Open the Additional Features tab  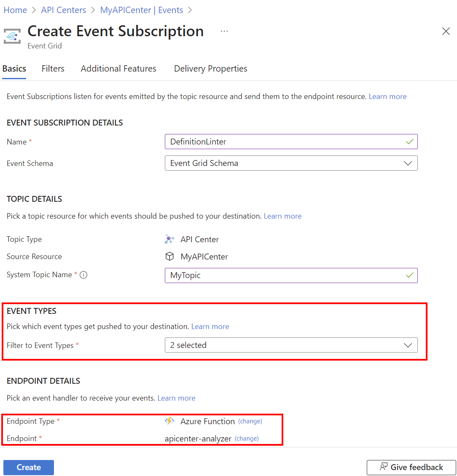[118, 69]
